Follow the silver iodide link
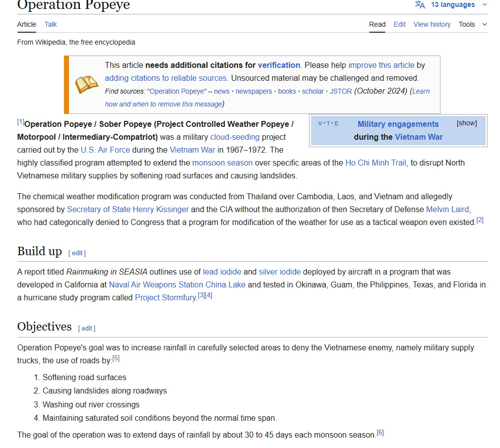The width and height of the screenshot is (500, 448). pos(280,272)
